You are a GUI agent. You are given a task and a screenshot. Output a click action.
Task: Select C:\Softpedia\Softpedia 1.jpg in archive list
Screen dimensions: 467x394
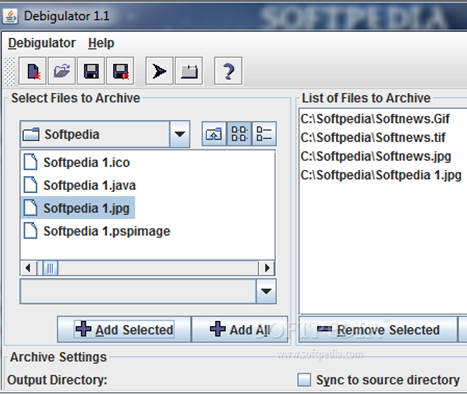pos(381,175)
